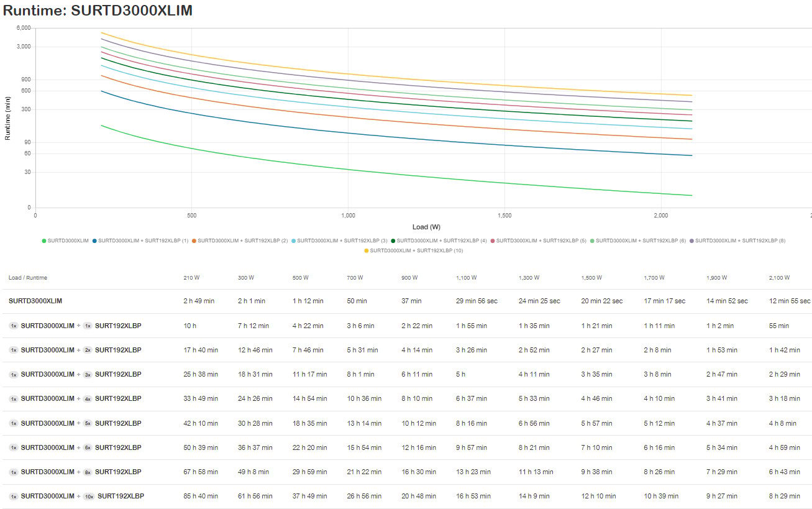Select the 2,100 W column header
The width and height of the screenshot is (812, 509).
(x=778, y=278)
